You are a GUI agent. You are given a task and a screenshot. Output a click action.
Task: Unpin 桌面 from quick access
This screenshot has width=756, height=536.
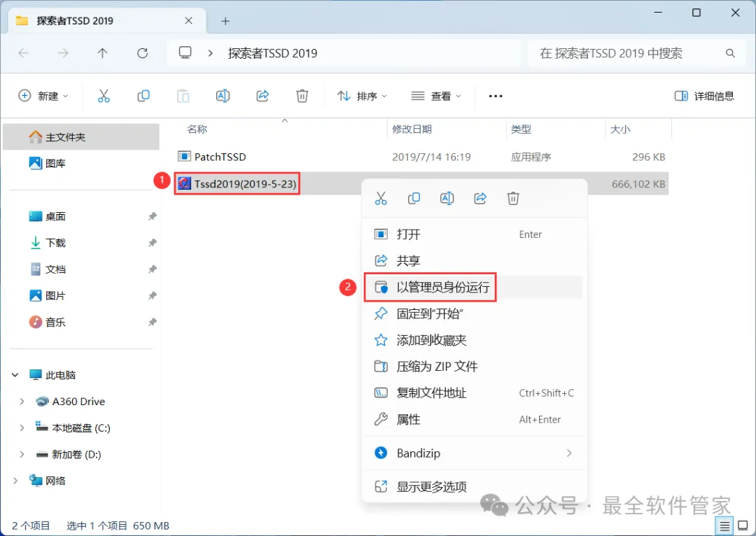tap(153, 216)
